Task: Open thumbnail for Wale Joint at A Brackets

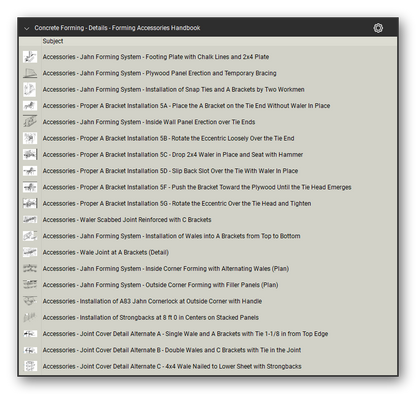Action: [x=30, y=252]
